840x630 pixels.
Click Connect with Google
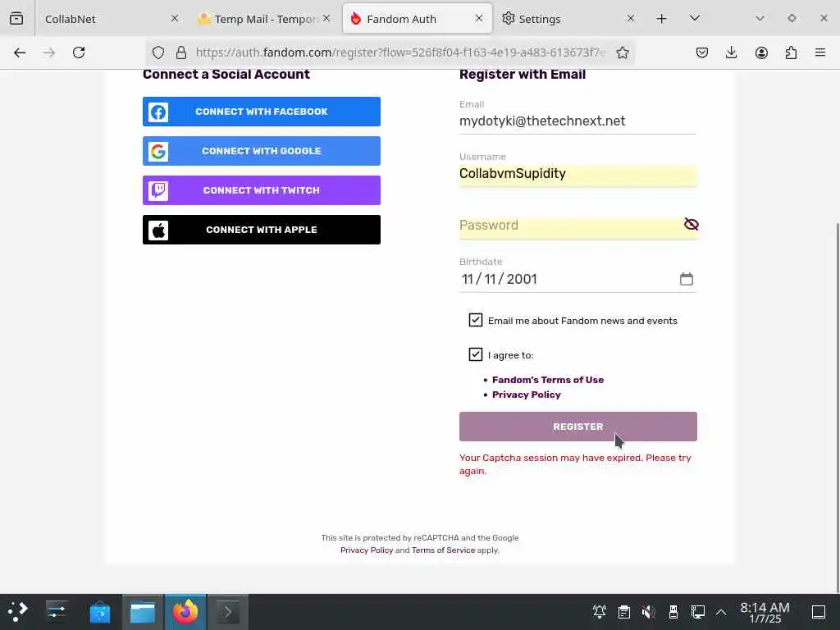(262, 151)
